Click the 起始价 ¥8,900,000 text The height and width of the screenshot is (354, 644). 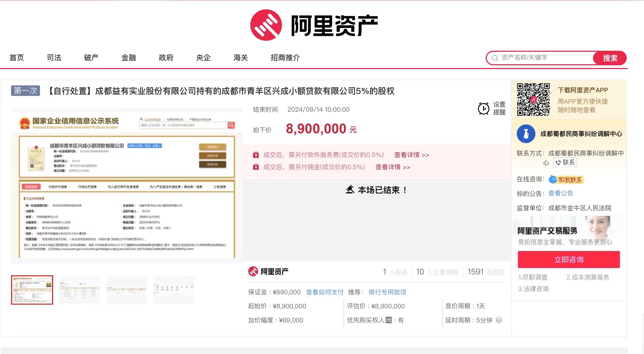tap(277, 306)
